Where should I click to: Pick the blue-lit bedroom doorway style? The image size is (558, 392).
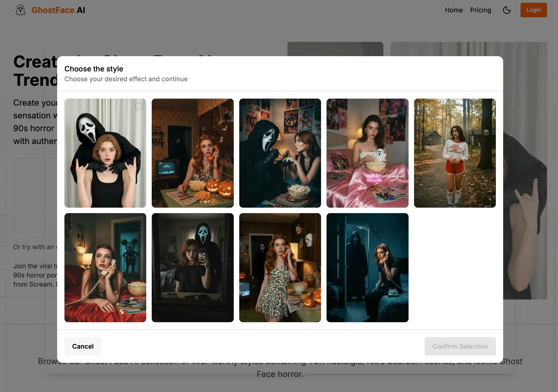coord(367,267)
